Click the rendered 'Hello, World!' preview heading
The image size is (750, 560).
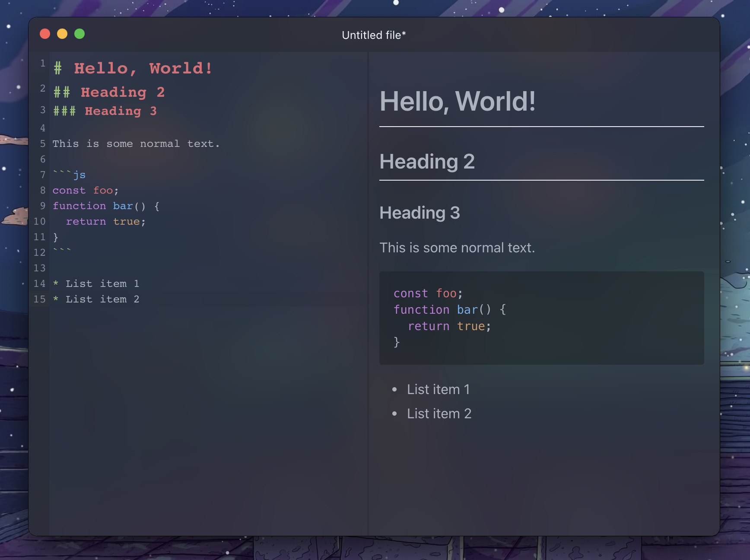point(458,102)
